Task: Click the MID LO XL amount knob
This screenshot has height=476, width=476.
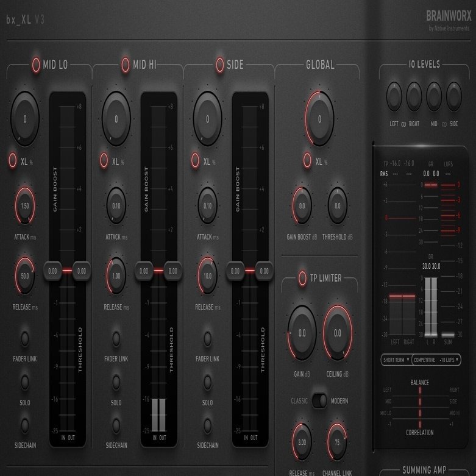Action: click(x=25, y=119)
